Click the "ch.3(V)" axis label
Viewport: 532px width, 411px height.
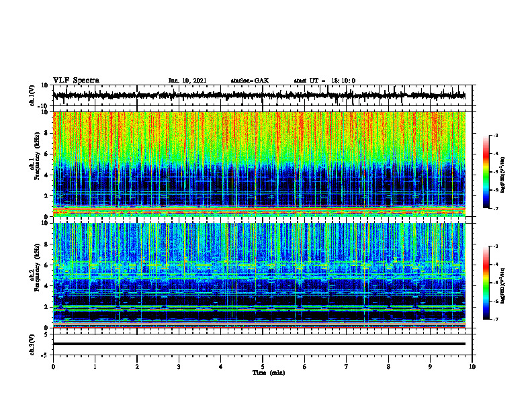32,345
